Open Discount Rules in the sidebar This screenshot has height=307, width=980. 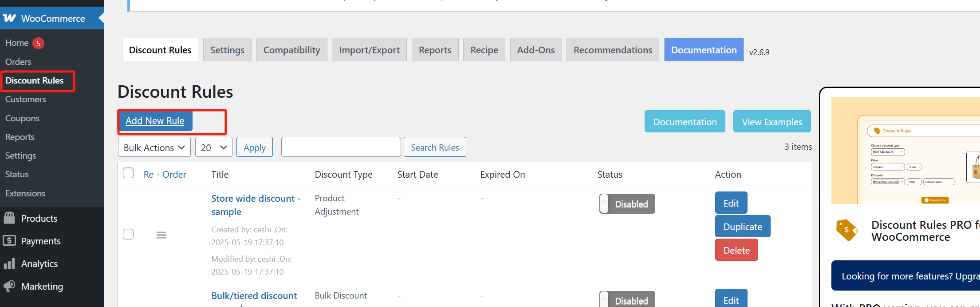[x=34, y=80]
